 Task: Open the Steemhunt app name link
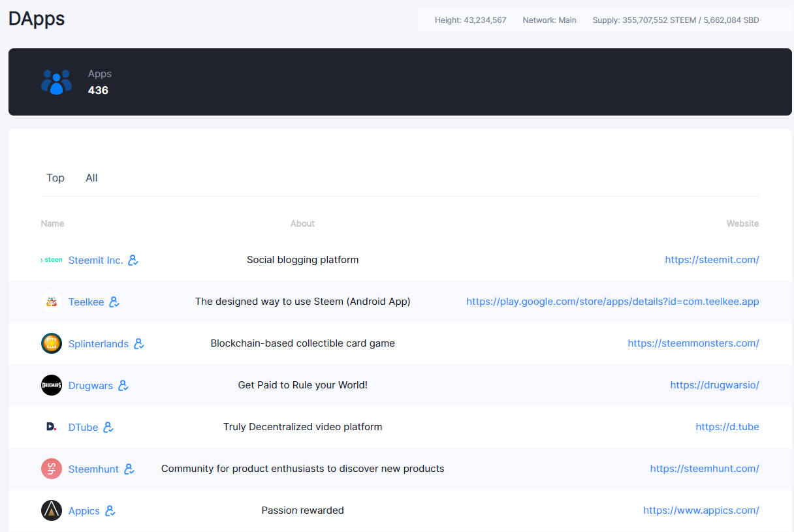(x=93, y=469)
